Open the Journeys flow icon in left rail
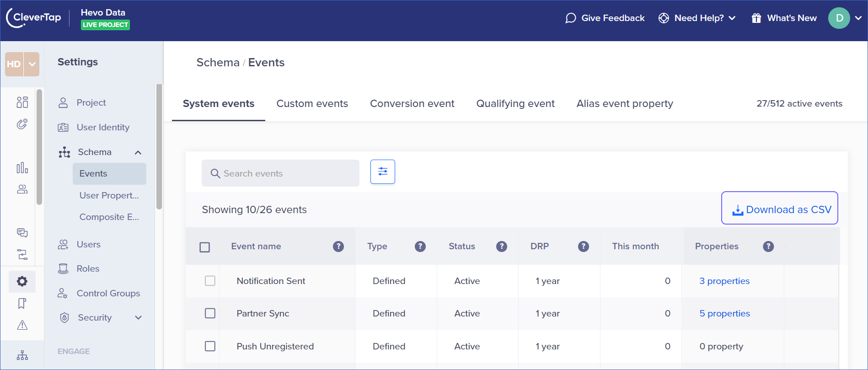This screenshot has width=868, height=370. click(22, 254)
